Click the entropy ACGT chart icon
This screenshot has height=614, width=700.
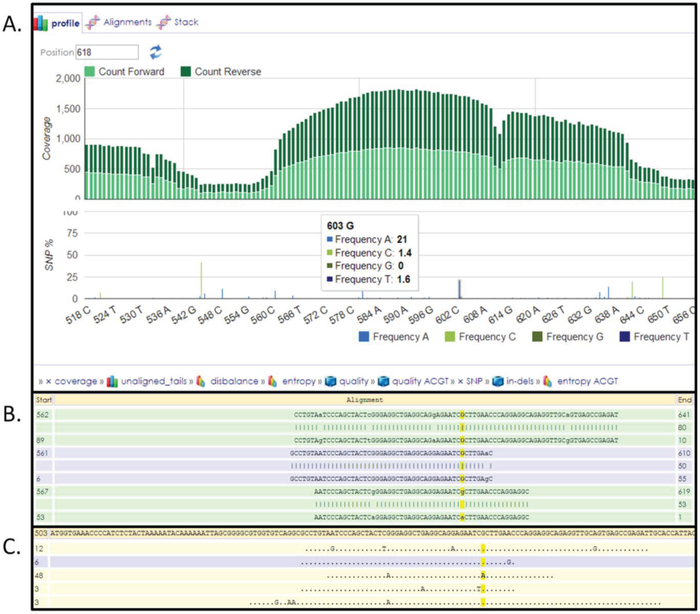(548, 381)
